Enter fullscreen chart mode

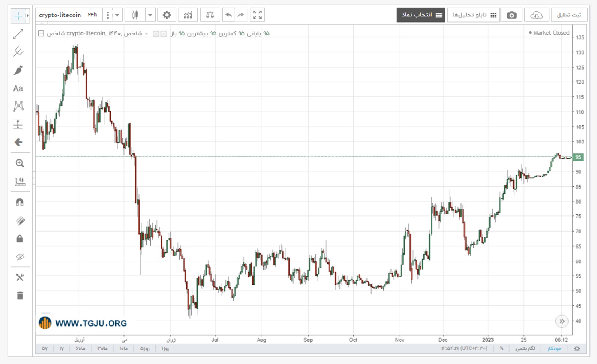257,15
